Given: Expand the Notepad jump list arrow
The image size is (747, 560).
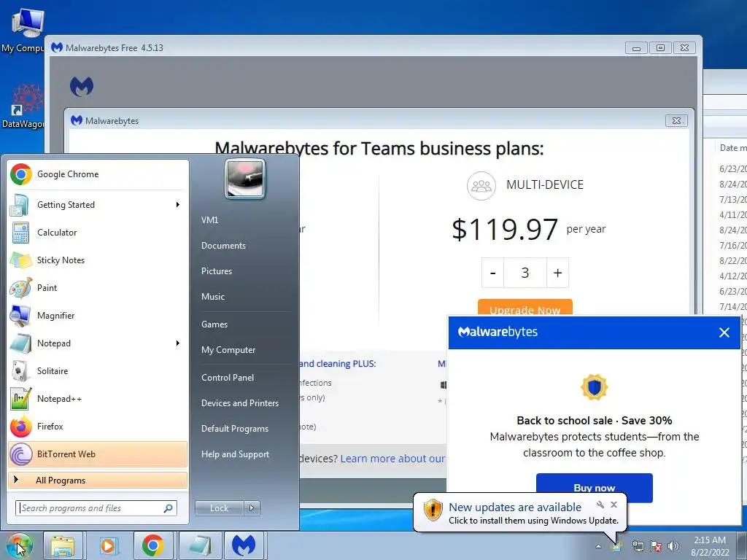Looking at the screenshot, I should [x=178, y=343].
